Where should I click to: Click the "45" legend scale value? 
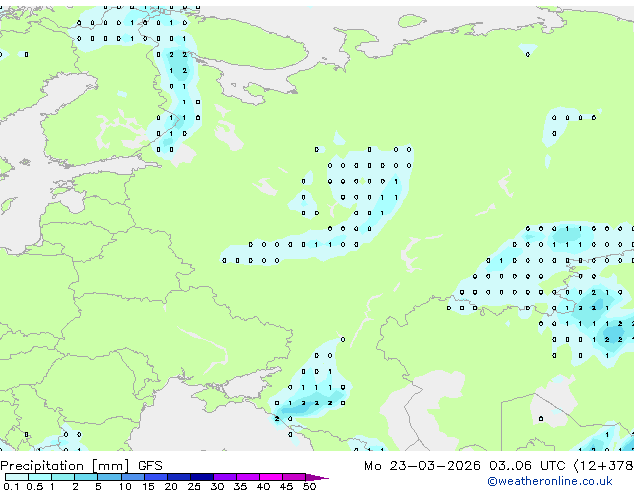coord(286,486)
